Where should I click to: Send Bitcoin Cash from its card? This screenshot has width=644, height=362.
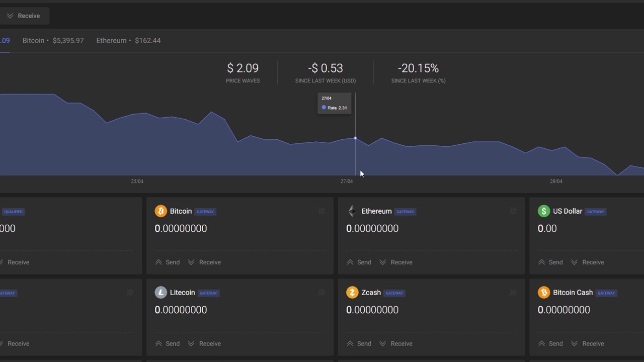coord(551,344)
